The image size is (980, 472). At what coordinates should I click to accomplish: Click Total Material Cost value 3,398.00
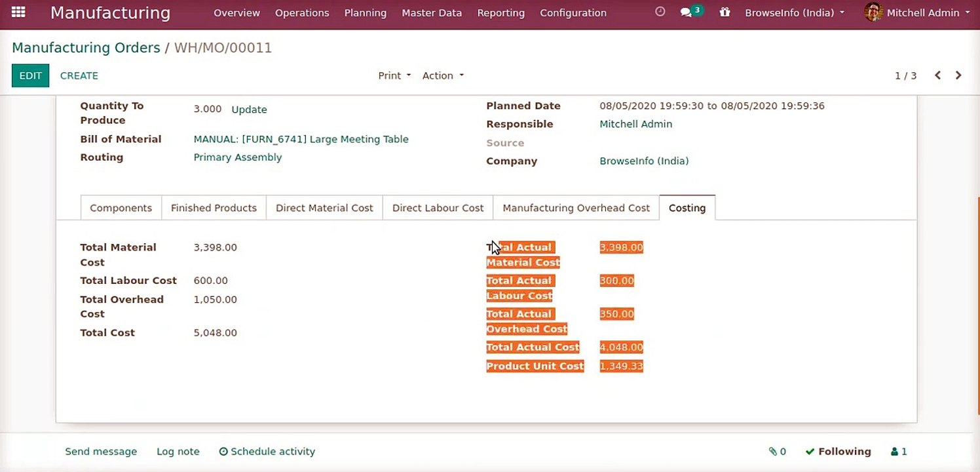pyautogui.click(x=215, y=248)
